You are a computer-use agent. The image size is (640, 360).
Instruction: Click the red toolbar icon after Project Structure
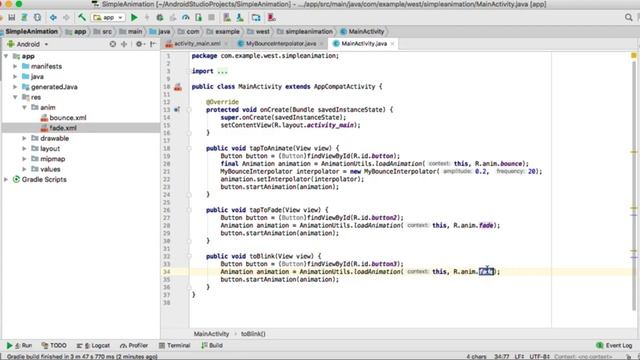tap(271, 18)
